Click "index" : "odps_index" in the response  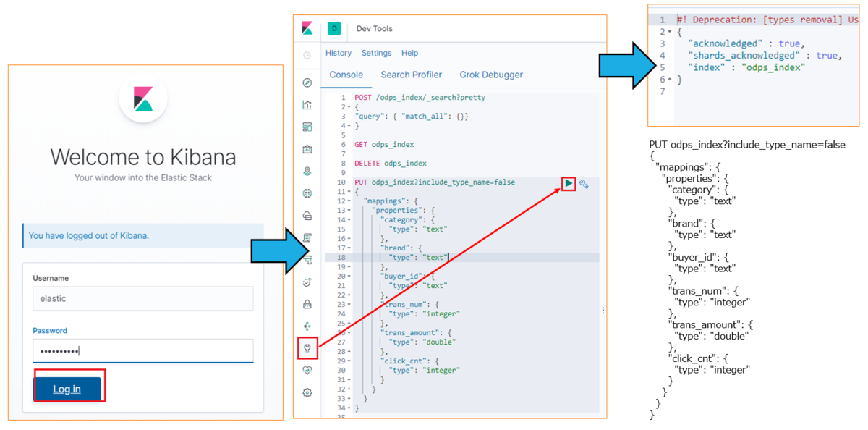(x=746, y=67)
